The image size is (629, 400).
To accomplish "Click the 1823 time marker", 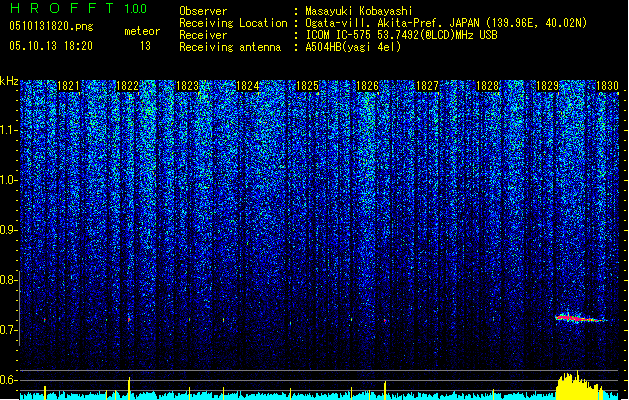I will pyautogui.click(x=187, y=86).
